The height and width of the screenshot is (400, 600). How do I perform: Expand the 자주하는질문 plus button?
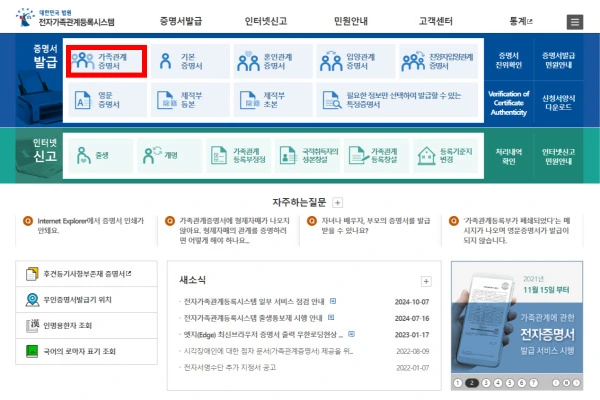tap(338, 202)
